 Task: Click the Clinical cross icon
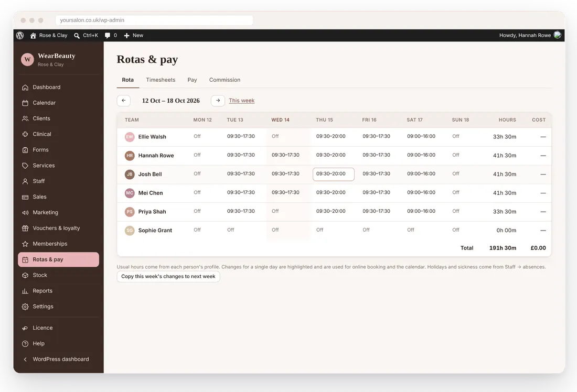[25, 134]
